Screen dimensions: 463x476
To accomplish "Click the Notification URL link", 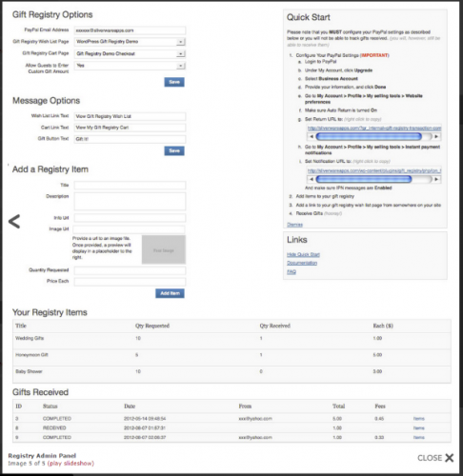I will pyautogui.click(x=374, y=170).
